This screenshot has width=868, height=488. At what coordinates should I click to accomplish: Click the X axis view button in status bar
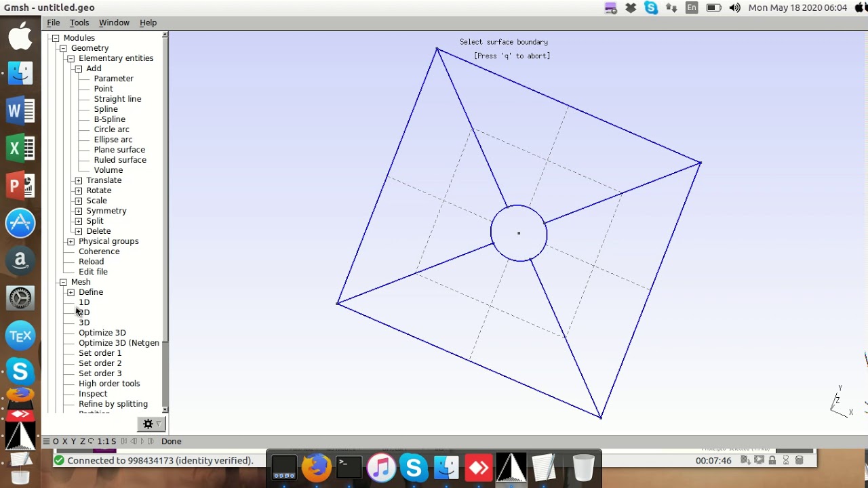65,441
